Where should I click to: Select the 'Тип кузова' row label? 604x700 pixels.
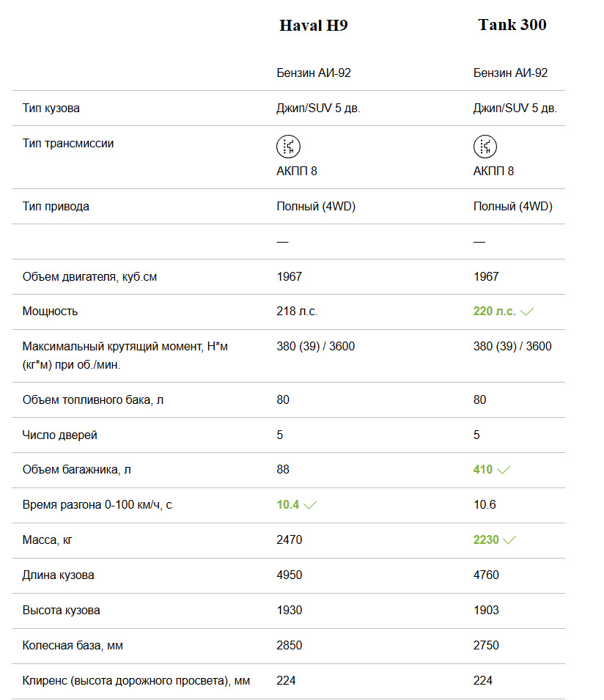coord(51,108)
